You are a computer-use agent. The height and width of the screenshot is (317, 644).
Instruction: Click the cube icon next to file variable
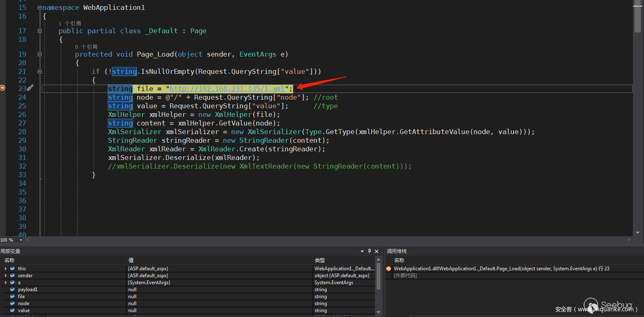point(12,296)
